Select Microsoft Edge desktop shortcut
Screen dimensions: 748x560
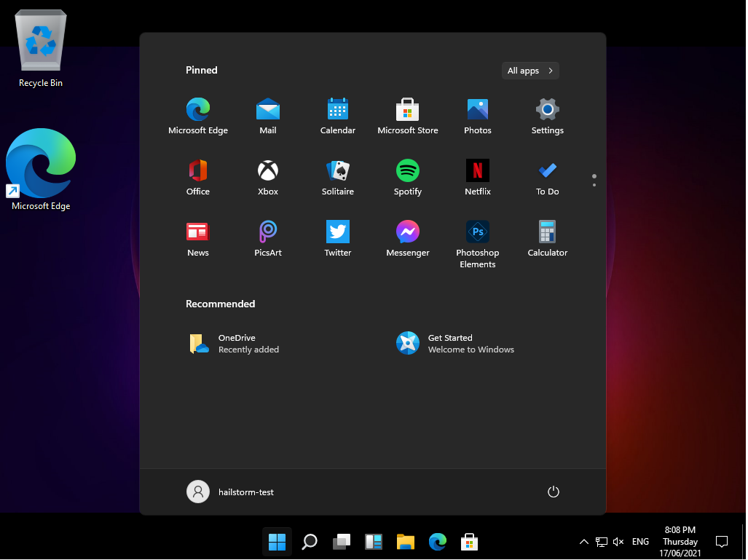pyautogui.click(x=41, y=170)
